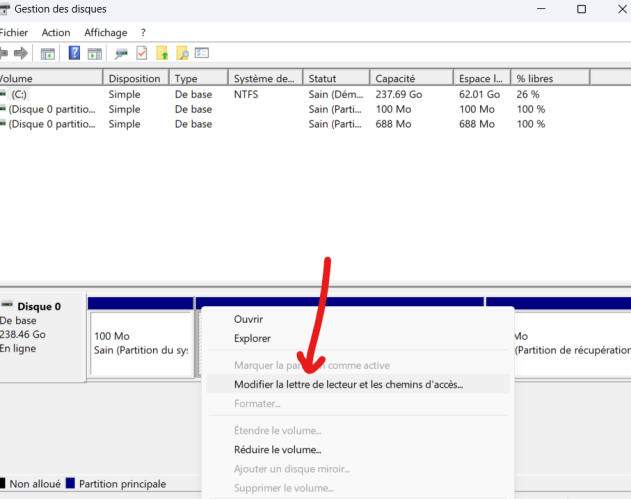The image size is (631, 499).
Task: Open the Affichage menu
Action: coord(105,32)
